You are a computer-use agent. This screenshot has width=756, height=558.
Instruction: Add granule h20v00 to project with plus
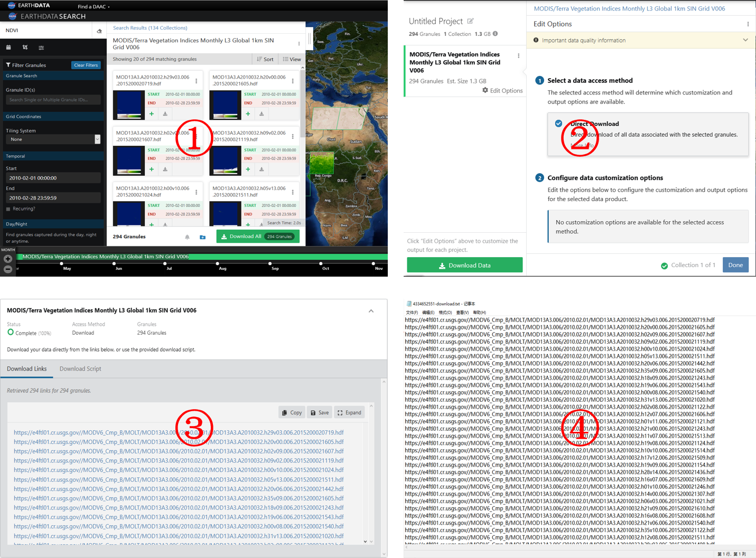click(248, 114)
